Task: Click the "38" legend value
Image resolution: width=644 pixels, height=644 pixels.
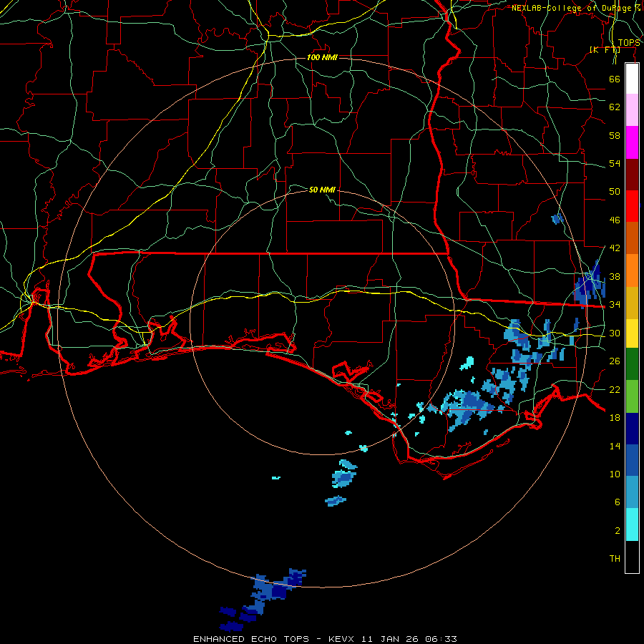Action: tap(615, 276)
